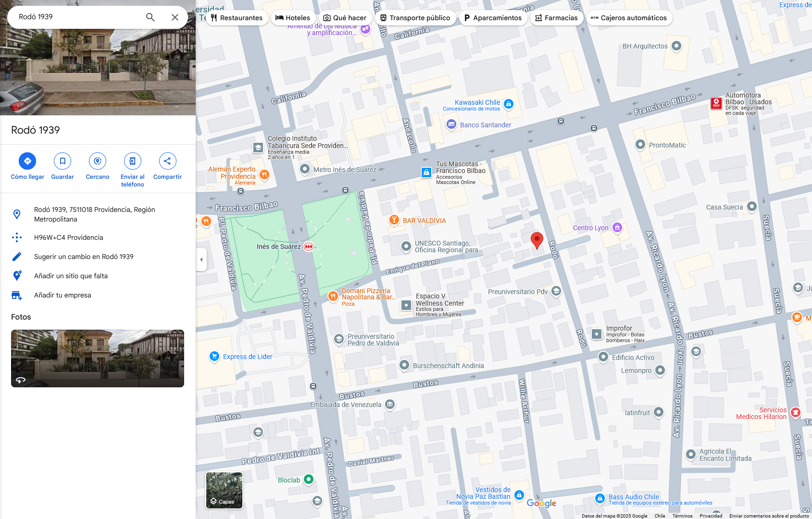Screen dimensions: 812x519
Task: Click Enviar al teléfono icon
Action: coord(132,161)
